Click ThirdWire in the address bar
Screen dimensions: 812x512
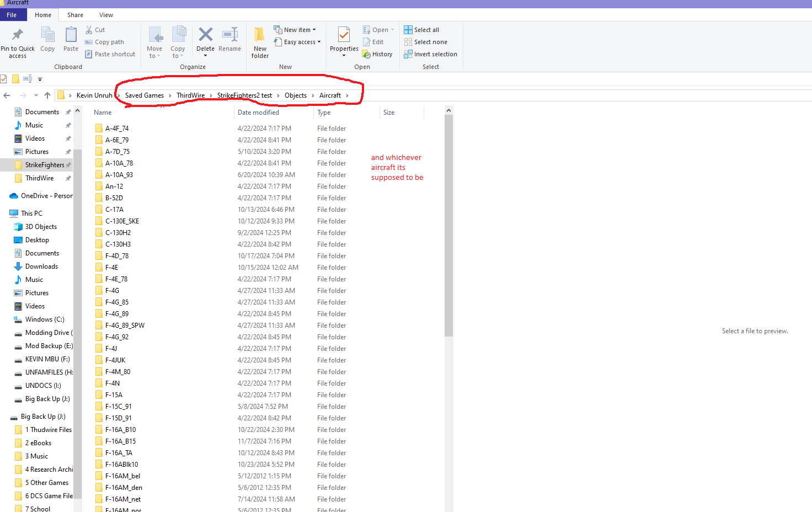[190, 95]
